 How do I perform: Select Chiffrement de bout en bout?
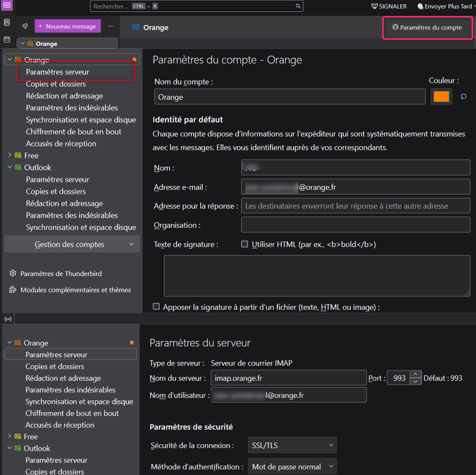(73, 131)
